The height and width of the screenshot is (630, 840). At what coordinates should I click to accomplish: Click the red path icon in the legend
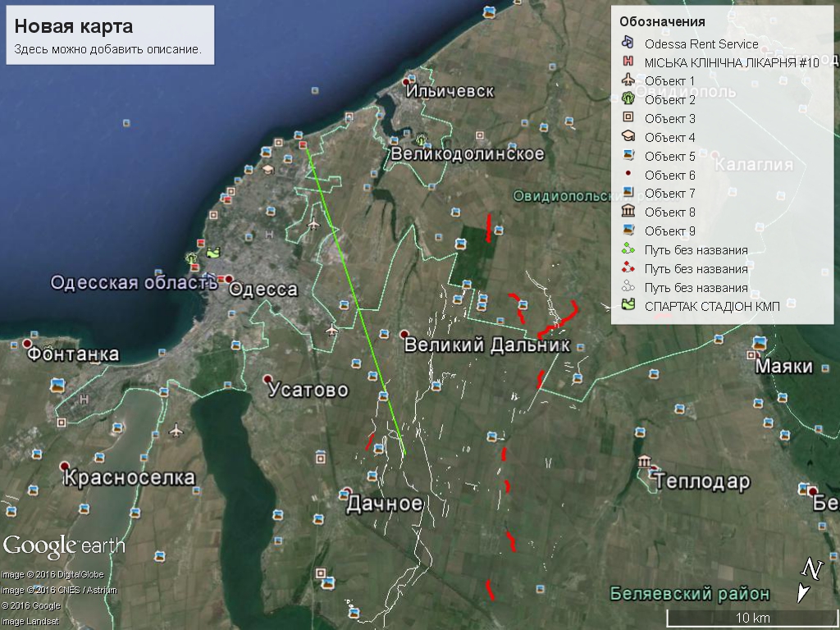[x=628, y=268]
